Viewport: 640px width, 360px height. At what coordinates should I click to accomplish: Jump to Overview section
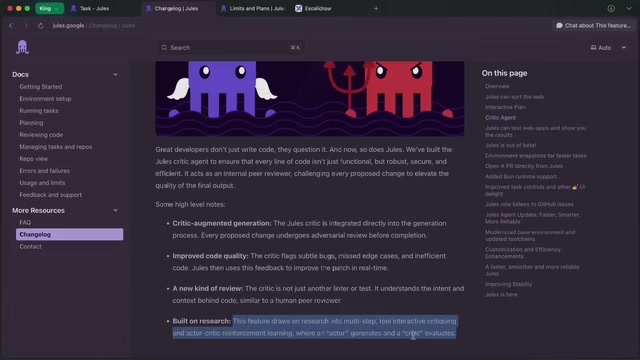pyautogui.click(x=497, y=86)
